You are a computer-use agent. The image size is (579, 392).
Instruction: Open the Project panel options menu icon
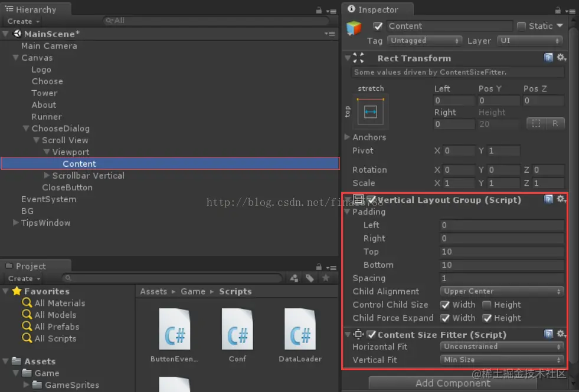tap(331, 268)
